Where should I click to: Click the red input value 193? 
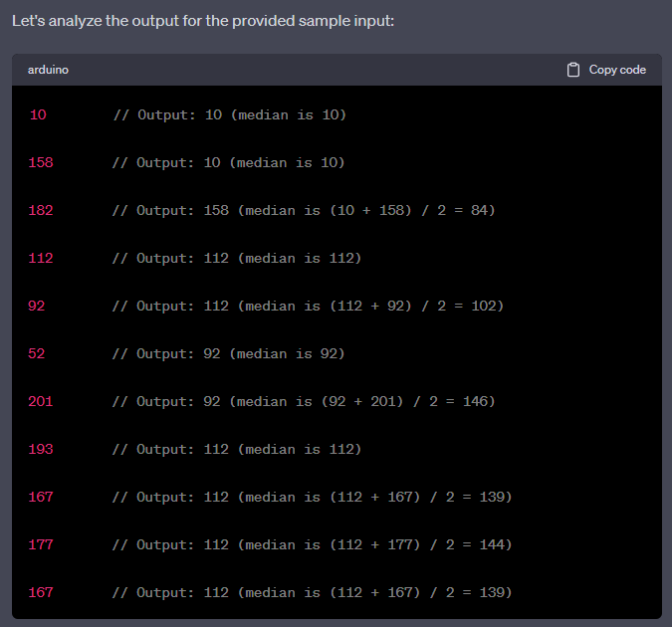click(x=41, y=449)
